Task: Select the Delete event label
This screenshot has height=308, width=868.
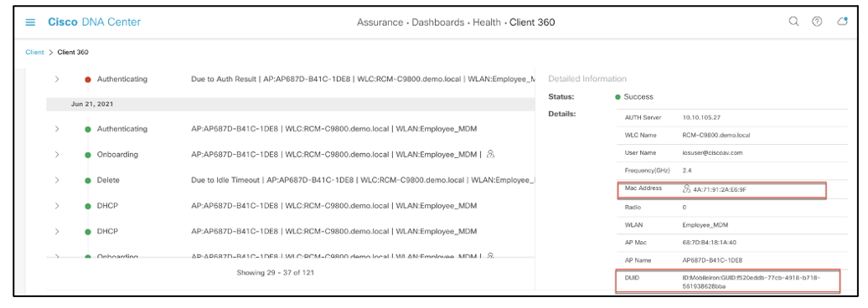Action: (108, 180)
